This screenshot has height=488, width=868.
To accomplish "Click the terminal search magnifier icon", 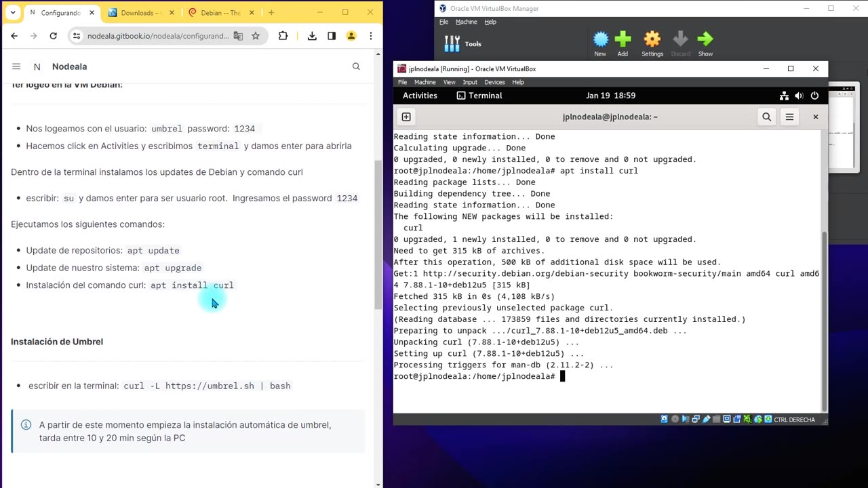I will click(x=767, y=117).
